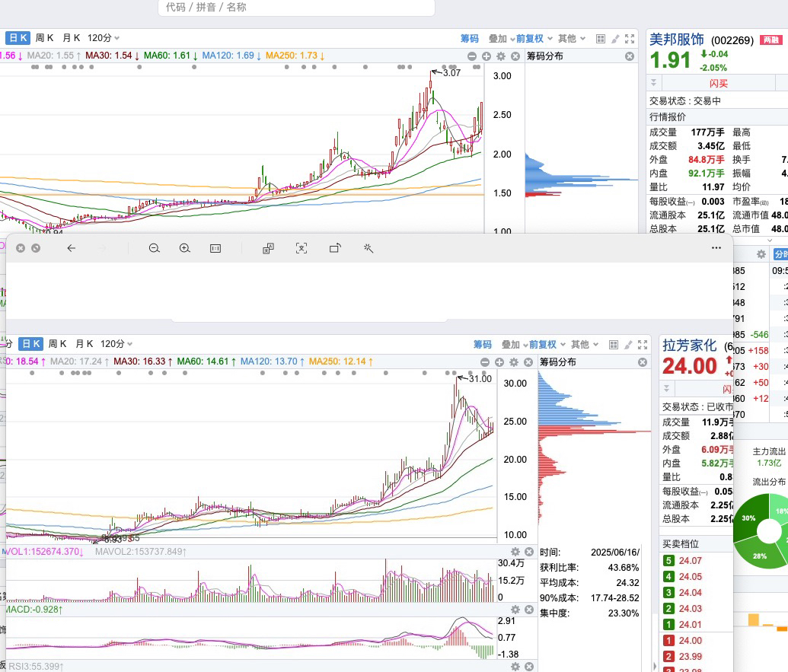
Task: Click buy level 1 price 24.00
Action: (690, 640)
